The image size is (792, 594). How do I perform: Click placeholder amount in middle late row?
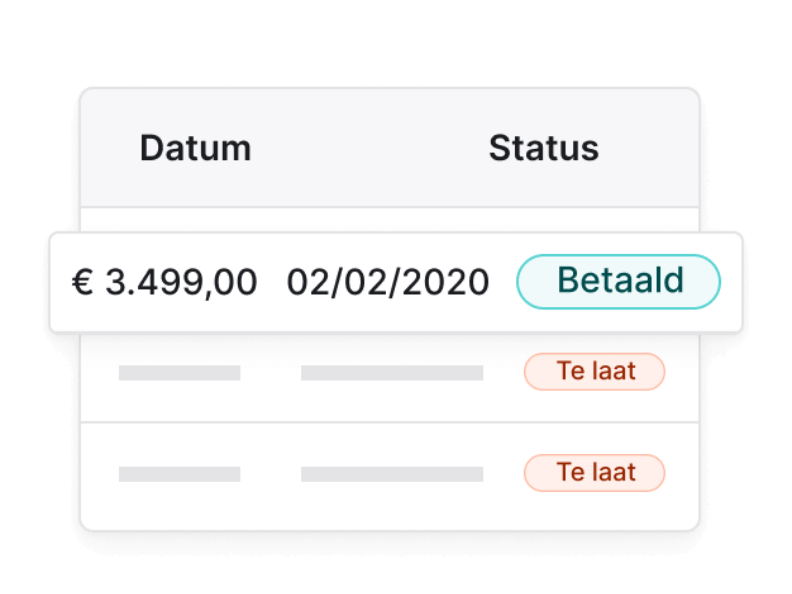179,373
